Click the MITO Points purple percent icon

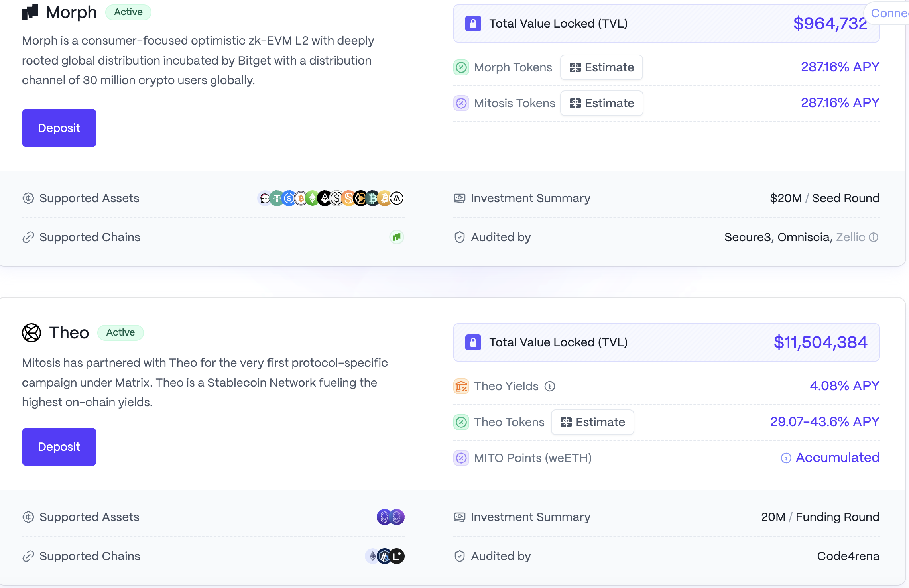click(461, 458)
